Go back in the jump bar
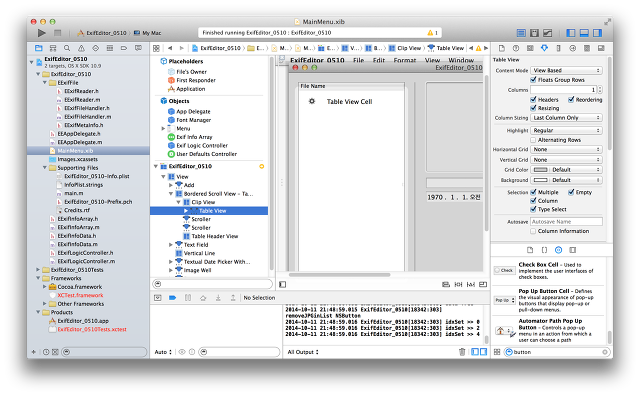Viewport: 640px width, 396px height. point(170,48)
